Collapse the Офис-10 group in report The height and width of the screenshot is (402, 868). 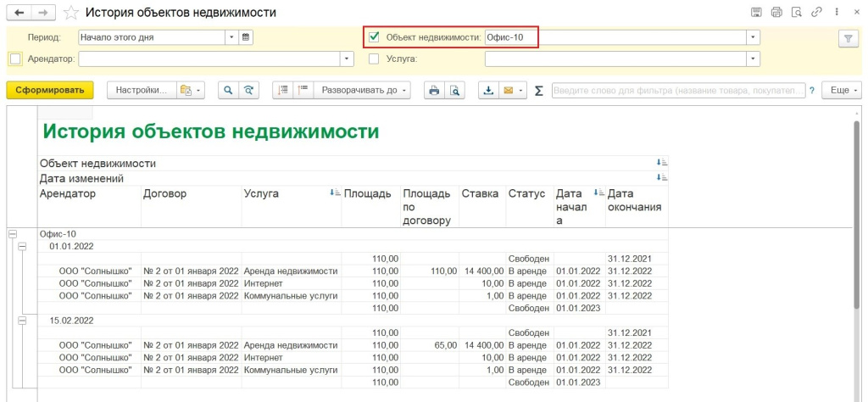pyautogui.click(x=13, y=233)
